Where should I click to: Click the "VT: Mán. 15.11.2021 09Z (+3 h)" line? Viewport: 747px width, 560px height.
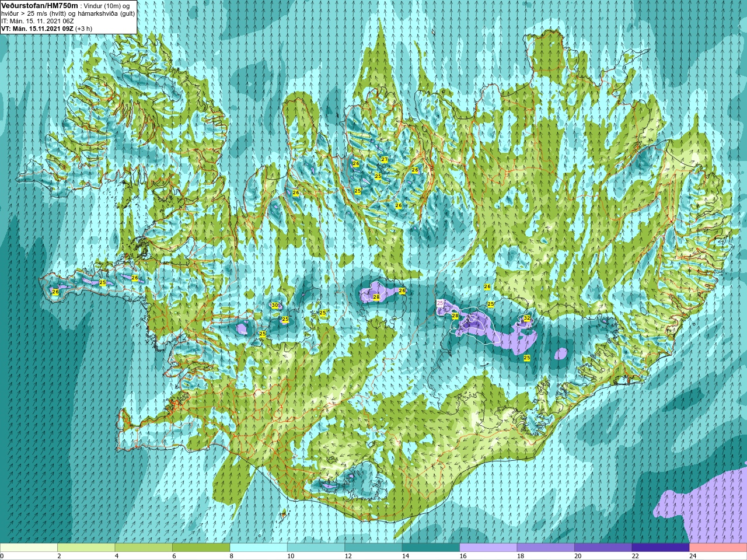point(46,28)
